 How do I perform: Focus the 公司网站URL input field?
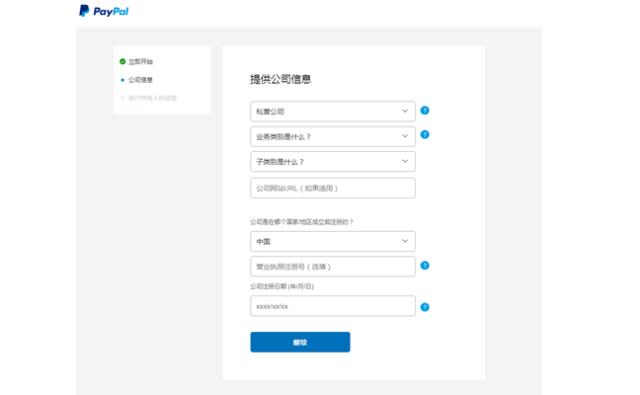333,188
